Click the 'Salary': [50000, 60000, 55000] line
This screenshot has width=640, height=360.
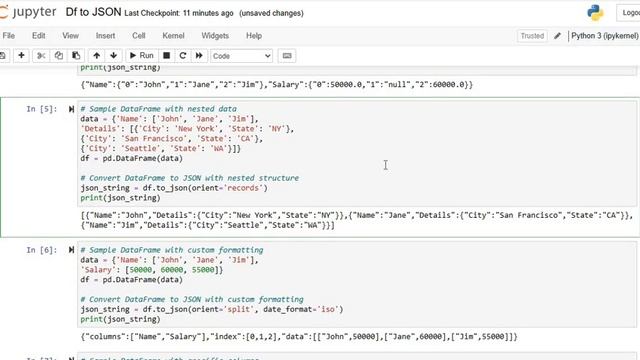point(152,270)
